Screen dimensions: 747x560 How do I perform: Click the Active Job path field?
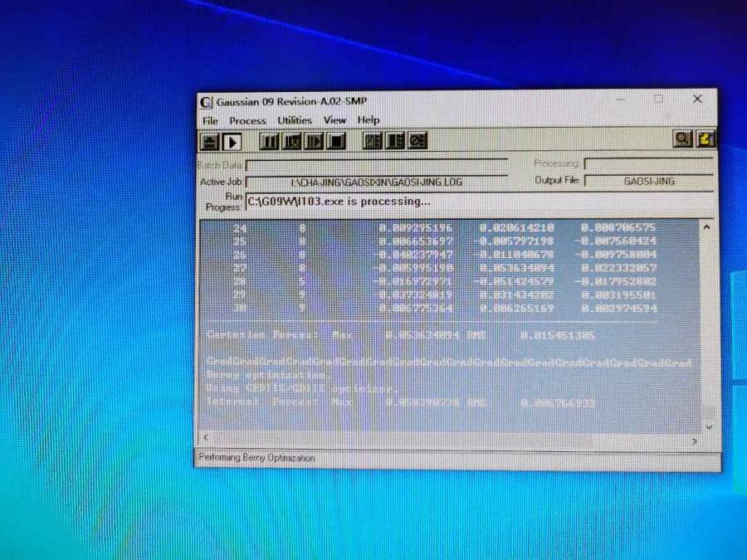coord(376,182)
